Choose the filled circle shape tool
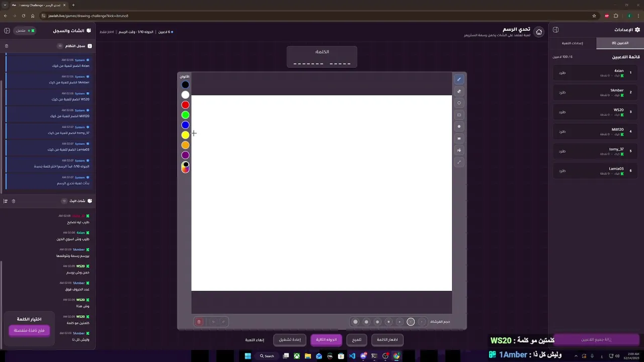 (x=459, y=127)
